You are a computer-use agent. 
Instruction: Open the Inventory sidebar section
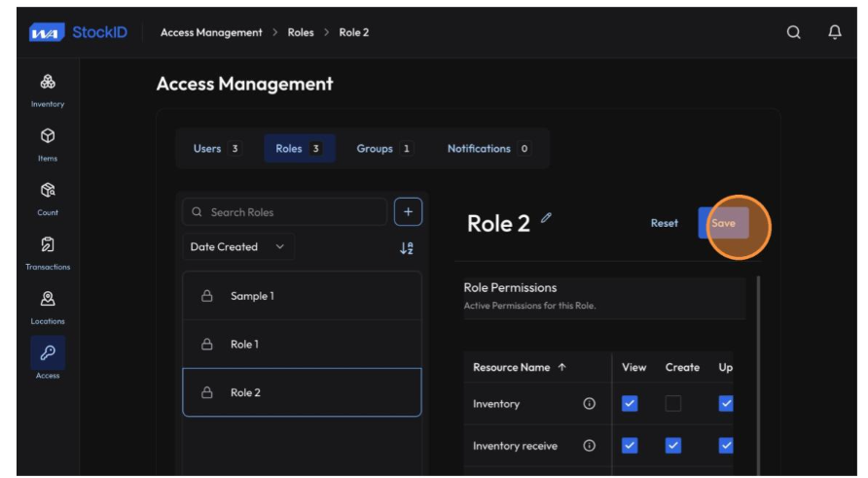[x=48, y=91]
